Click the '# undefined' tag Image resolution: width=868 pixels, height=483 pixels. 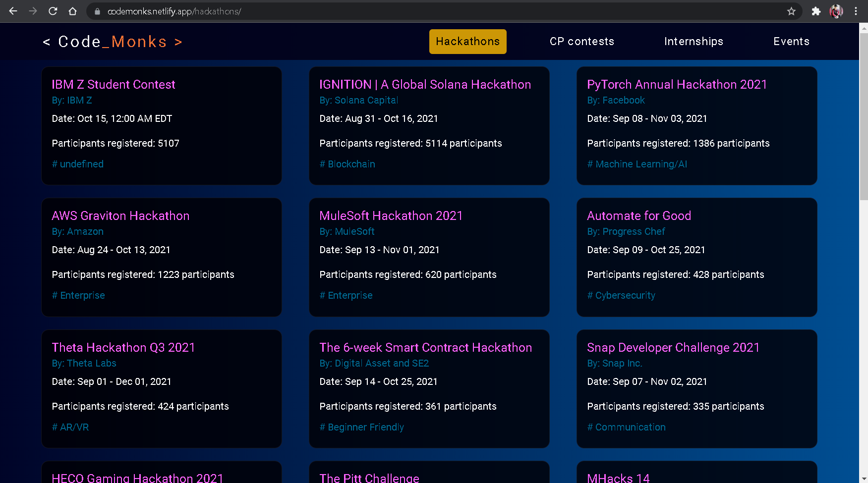click(x=78, y=164)
